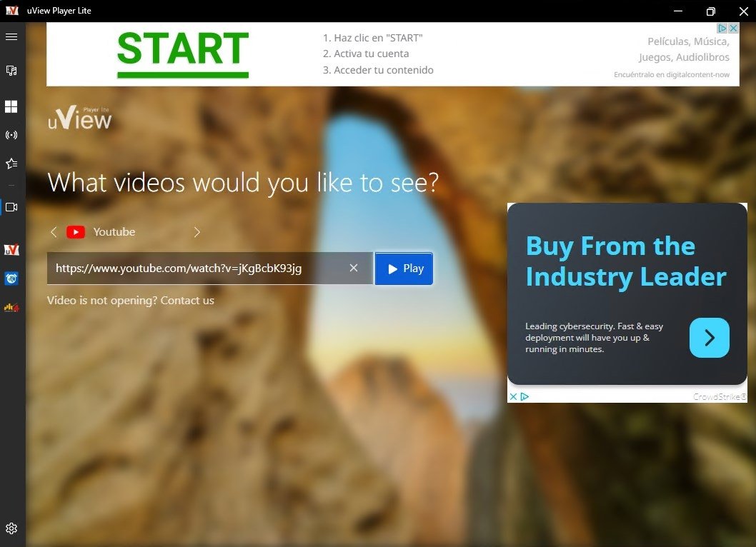Open the hamburger menu in the sidebar

[x=11, y=37]
